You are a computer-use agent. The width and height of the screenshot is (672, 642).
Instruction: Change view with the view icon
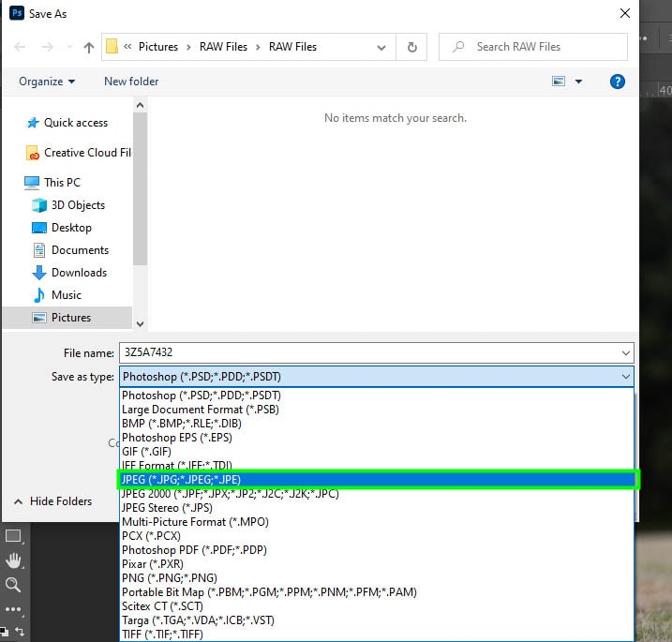(x=559, y=82)
